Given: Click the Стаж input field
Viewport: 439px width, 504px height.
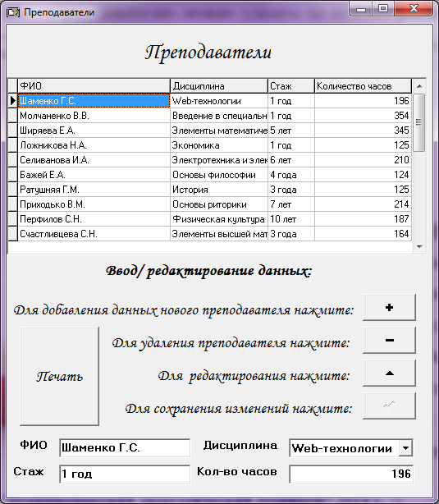Looking at the screenshot, I should [125, 474].
